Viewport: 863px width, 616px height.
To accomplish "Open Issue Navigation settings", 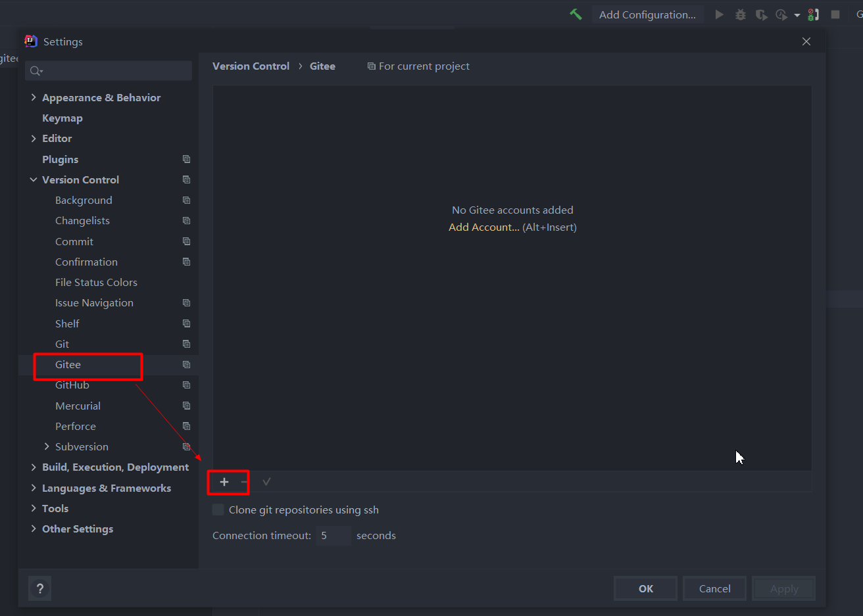I will click(x=94, y=302).
